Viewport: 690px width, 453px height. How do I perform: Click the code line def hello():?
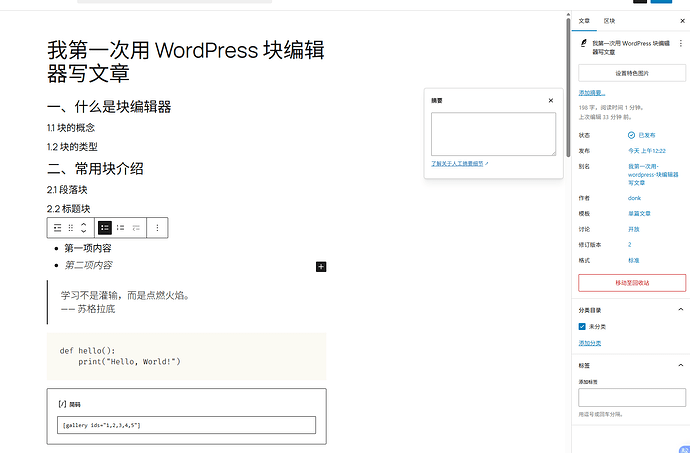click(87, 351)
